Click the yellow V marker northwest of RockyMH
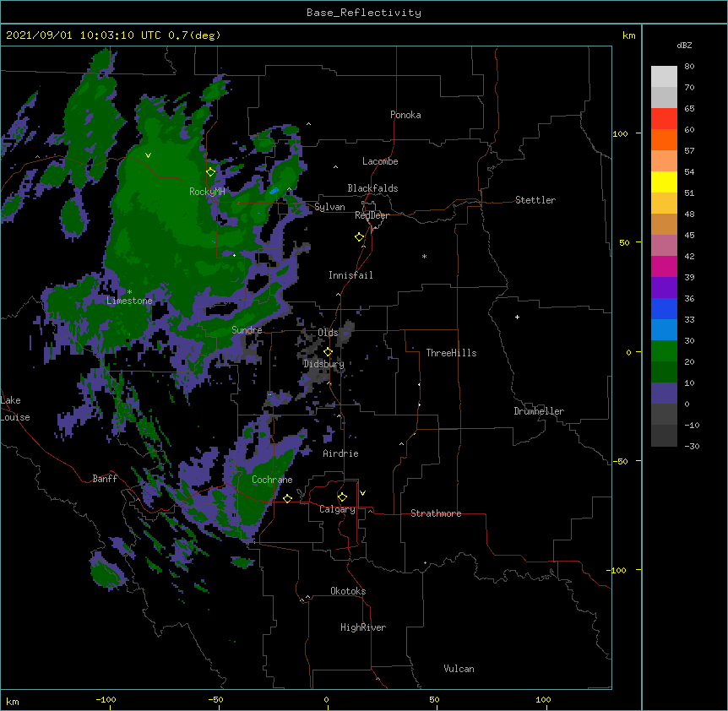The width and height of the screenshot is (728, 711). [x=148, y=155]
